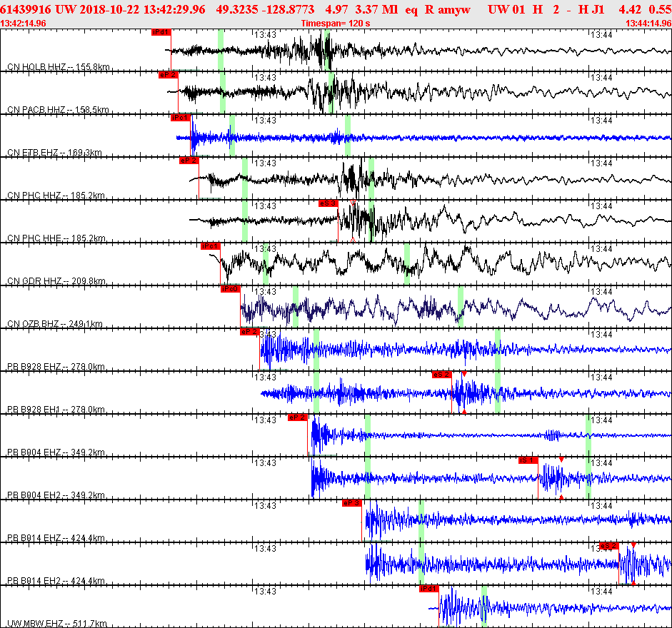The width and height of the screenshot is (672, 628).
Task: Click the iPd1 pick flag on MBW trace
Action: click(429, 589)
